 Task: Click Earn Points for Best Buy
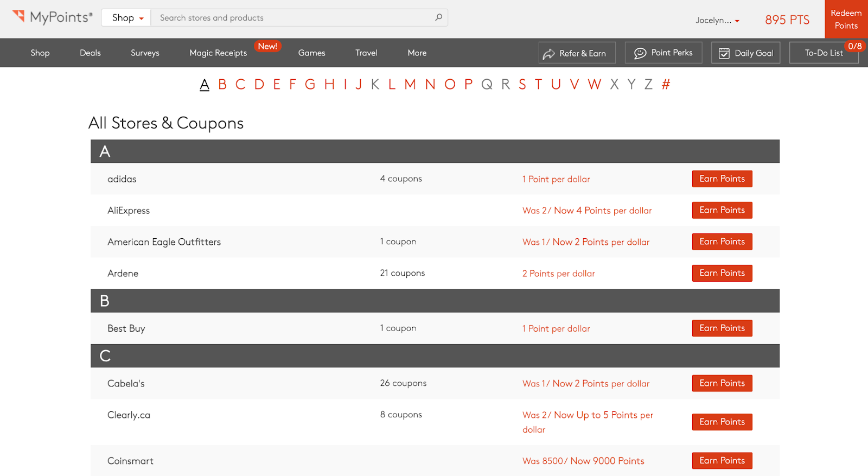[x=722, y=328]
